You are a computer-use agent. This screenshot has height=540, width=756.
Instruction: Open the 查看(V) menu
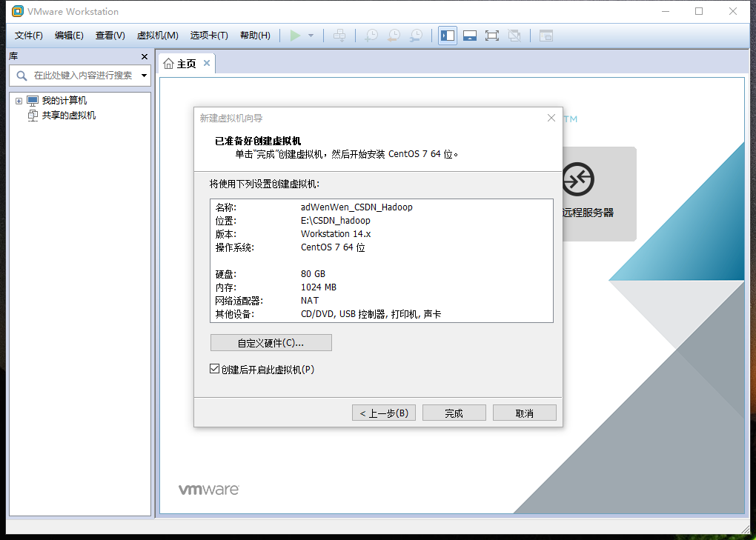[x=110, y=36]
